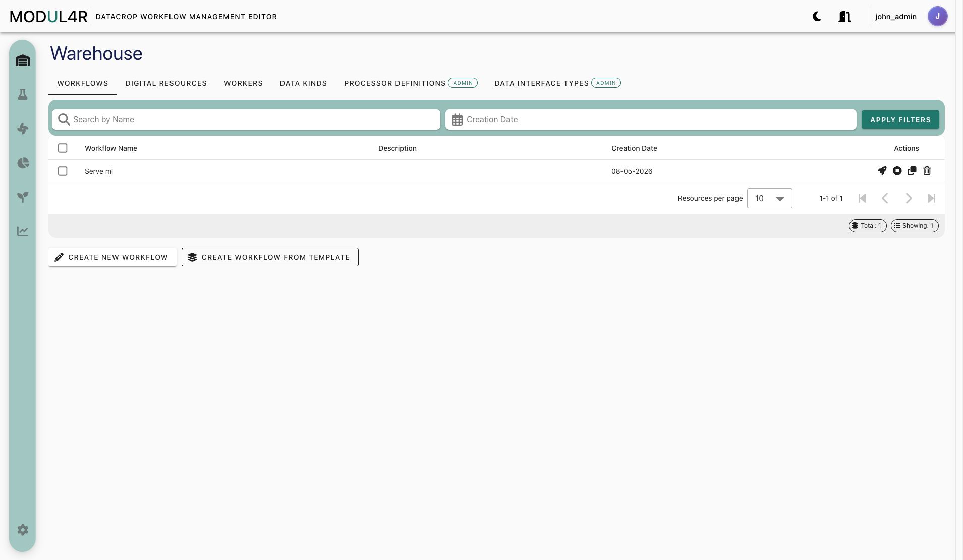The width and height of the screenshot is (963, 560).
Task: Click Create Workflow From Template button
Action: click(270, 257)
